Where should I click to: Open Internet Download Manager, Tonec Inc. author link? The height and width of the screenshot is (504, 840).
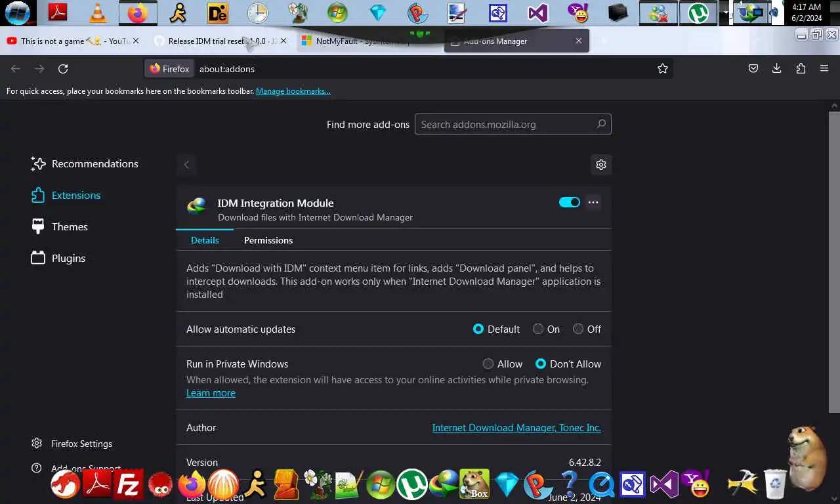click(x=516, y=428)
